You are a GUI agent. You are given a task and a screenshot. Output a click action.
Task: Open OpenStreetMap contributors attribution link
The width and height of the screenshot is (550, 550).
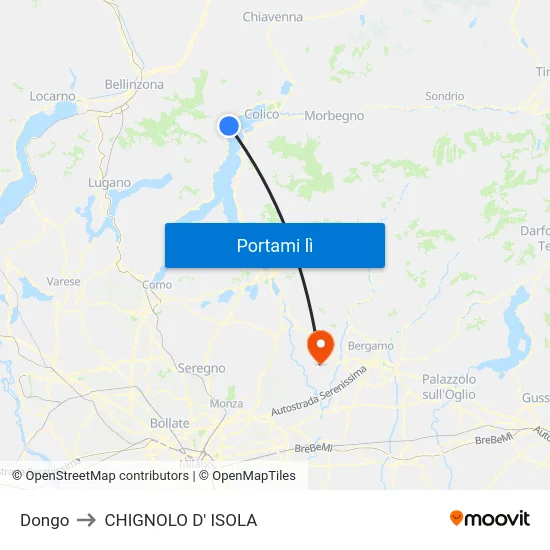[x=100, y=476]
